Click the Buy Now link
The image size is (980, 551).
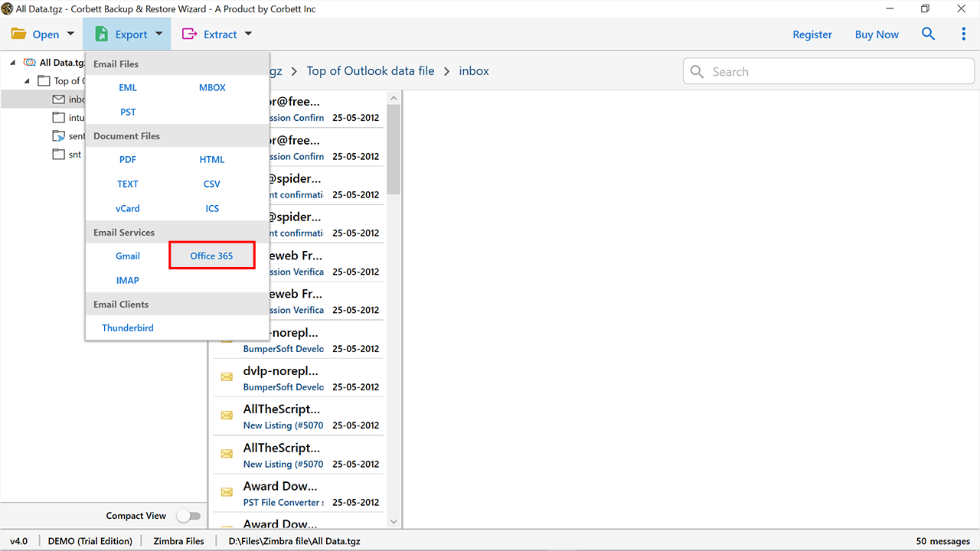point(877,34)
